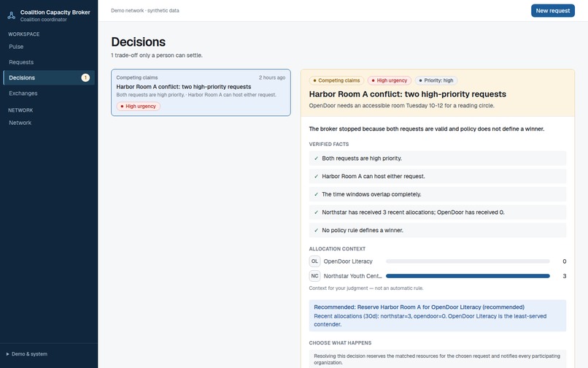Click the Decisions page title

click(139, 42)
